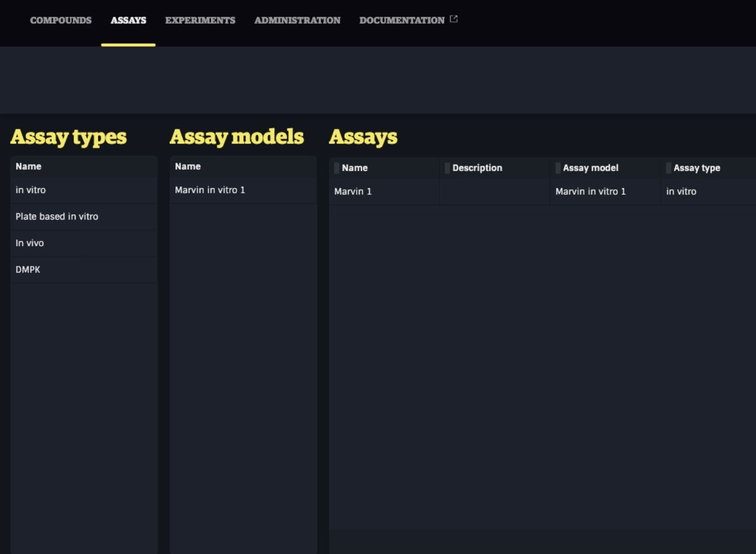Click the empty Description cell of Marvin 1
The height and width of the screenshot is (554, 756).
[x=494, y=191]
